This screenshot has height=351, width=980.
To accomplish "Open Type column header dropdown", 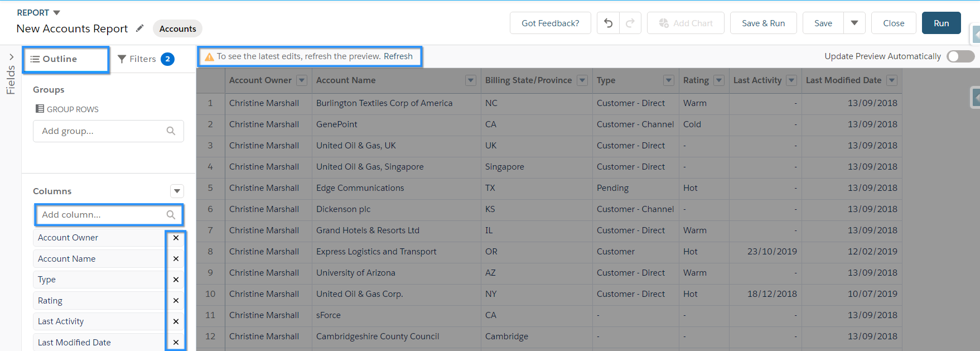I will pos(669,80).
